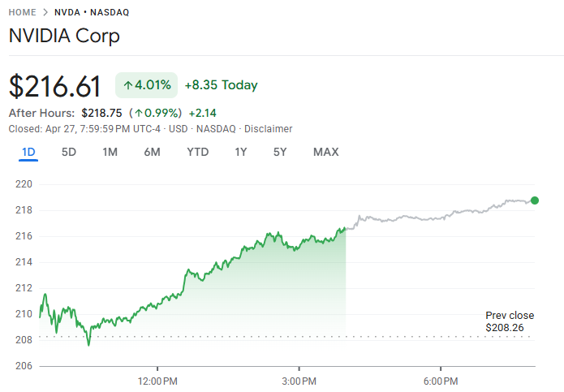Click the +8.35 Today change text
Image resolution: width=564 pixels, height=392 pixels.
[x=221, y=85]
